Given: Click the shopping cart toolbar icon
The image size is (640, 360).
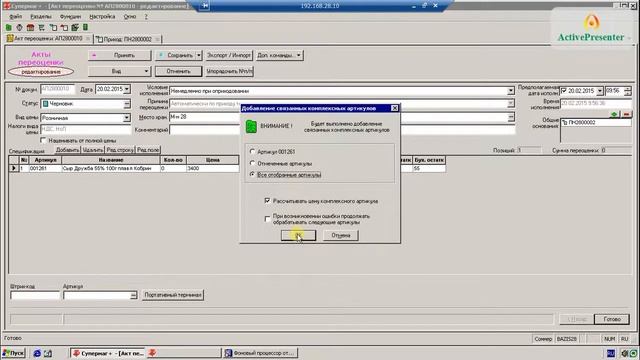Looking at the screenshot, I should [x=41, y=27].
